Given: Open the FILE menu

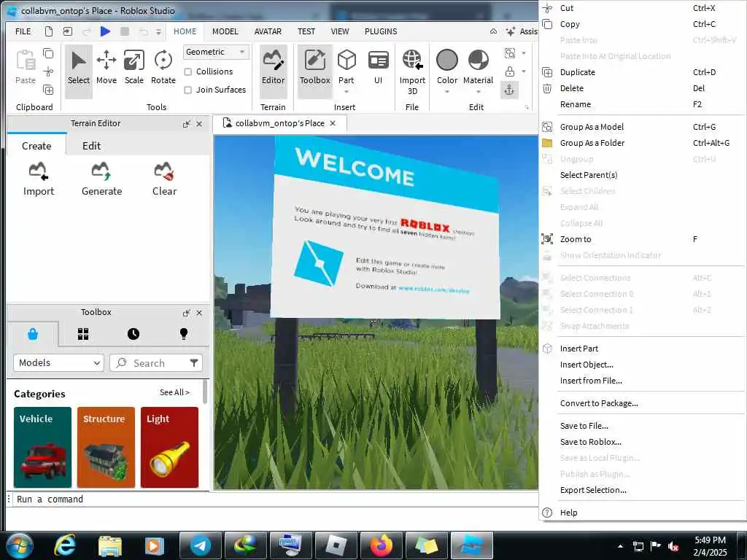Looking at the screenshot, I should 23,31.
